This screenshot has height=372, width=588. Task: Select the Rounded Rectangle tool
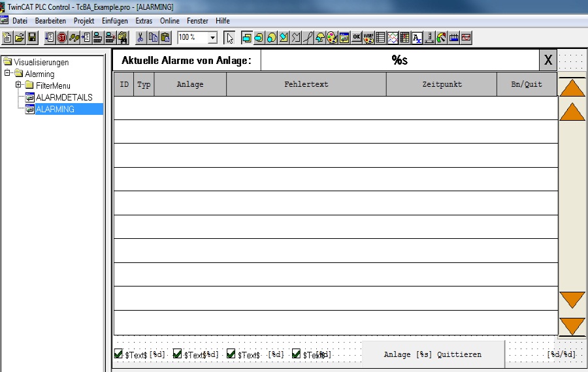pyautogui.click(x=259, y=37)
